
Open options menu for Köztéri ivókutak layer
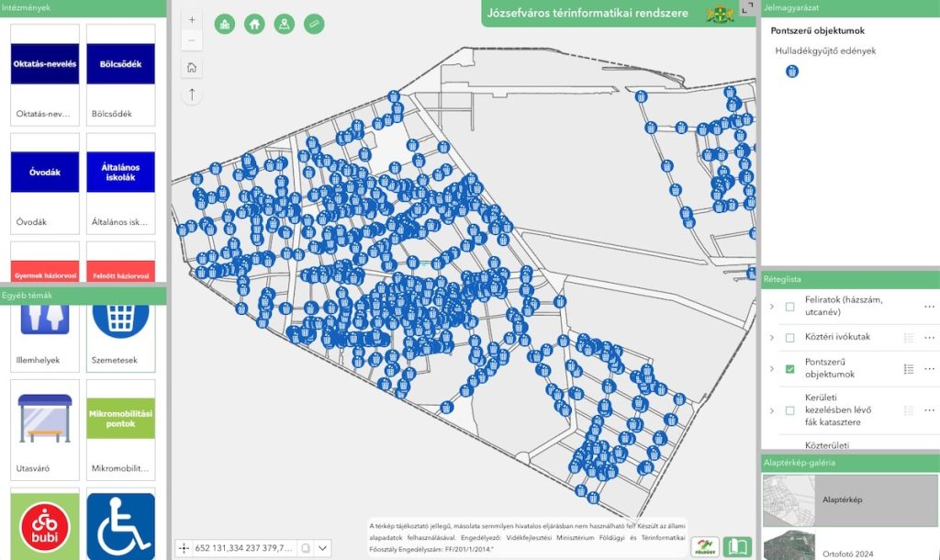(x=929, y=338)
